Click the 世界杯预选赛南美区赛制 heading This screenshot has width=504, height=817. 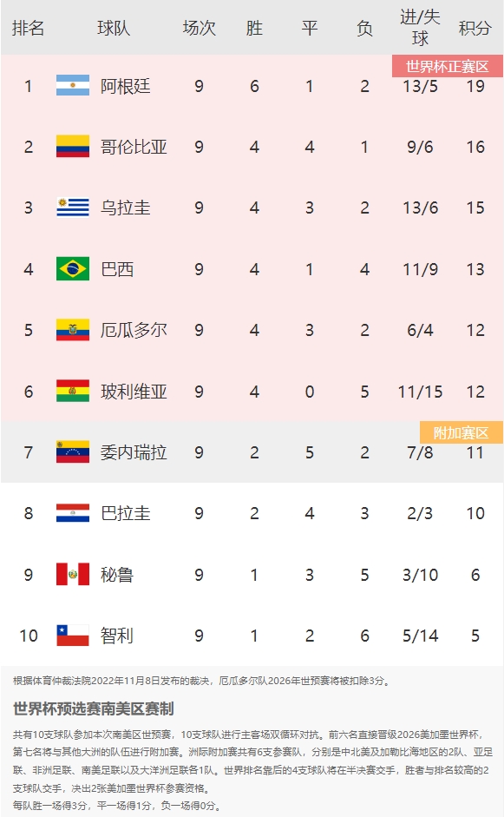click(x=93, y=708)
